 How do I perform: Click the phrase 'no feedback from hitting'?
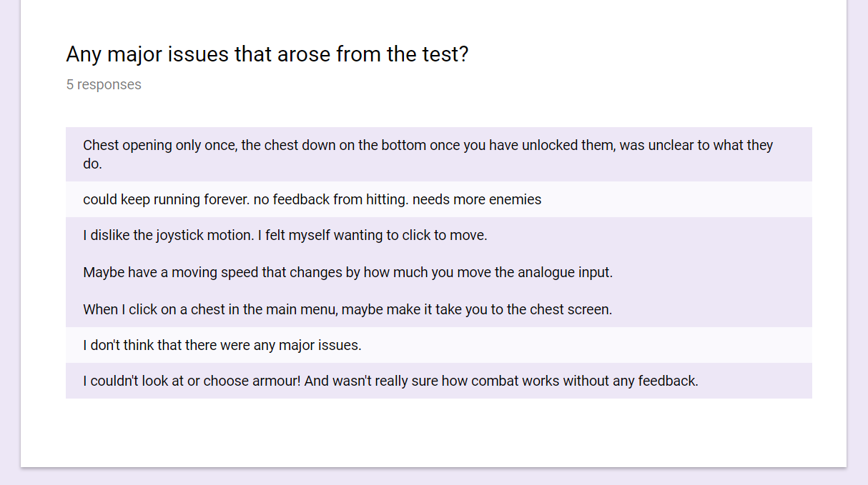(x=331, y=199)
